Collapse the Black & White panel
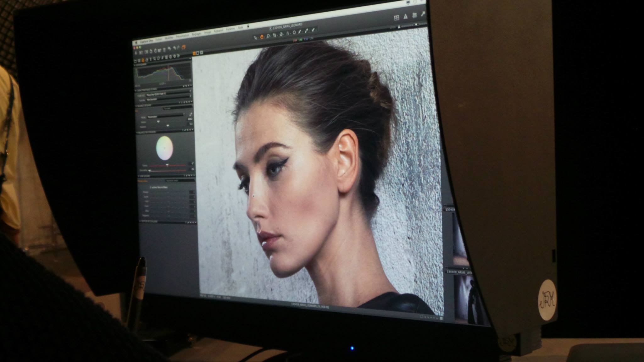The image size is (644, 362). 139,176
